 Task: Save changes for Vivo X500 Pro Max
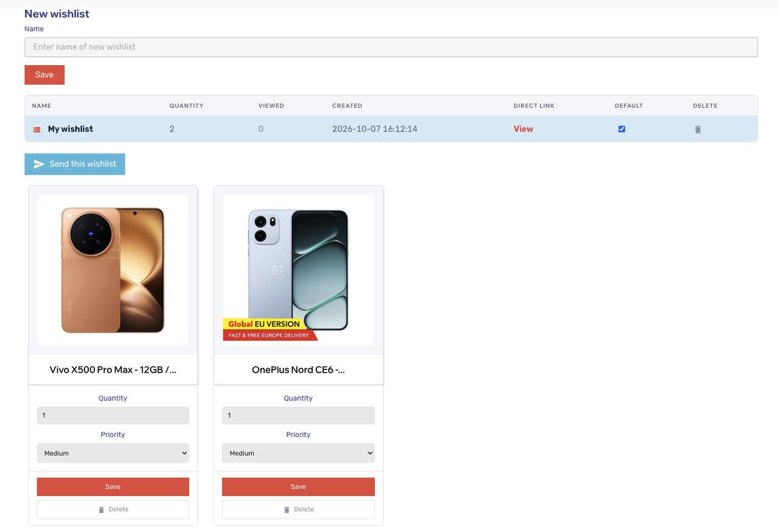113,487
